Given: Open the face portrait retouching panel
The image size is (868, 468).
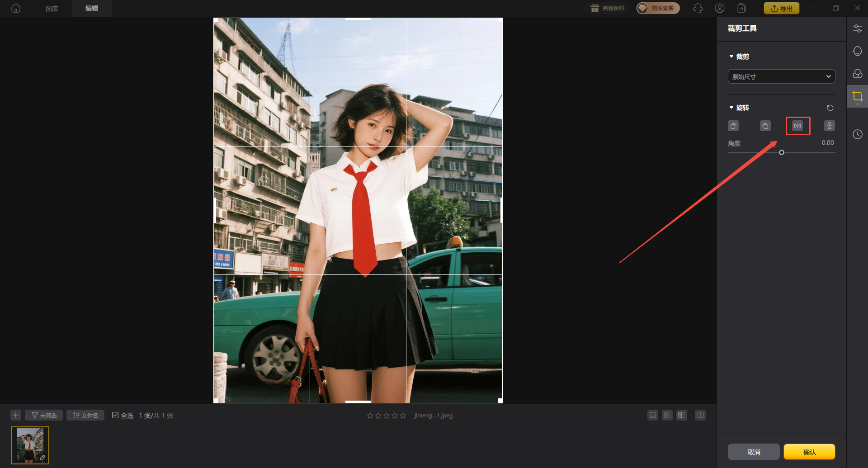Looking at the screenshot, I should pos(857,51).
